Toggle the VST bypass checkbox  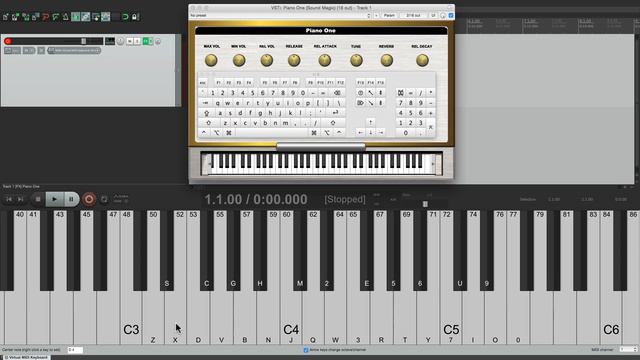[451, 16]
